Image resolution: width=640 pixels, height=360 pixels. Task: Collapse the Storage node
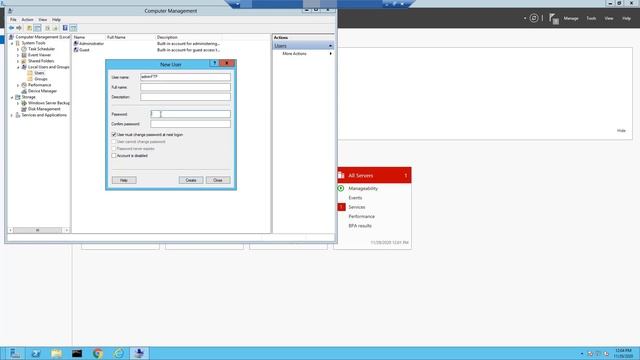click(x=12, y=97)
